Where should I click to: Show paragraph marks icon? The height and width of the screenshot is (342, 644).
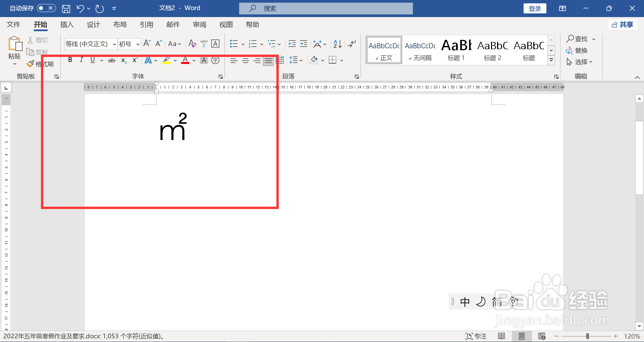[352, 44]
